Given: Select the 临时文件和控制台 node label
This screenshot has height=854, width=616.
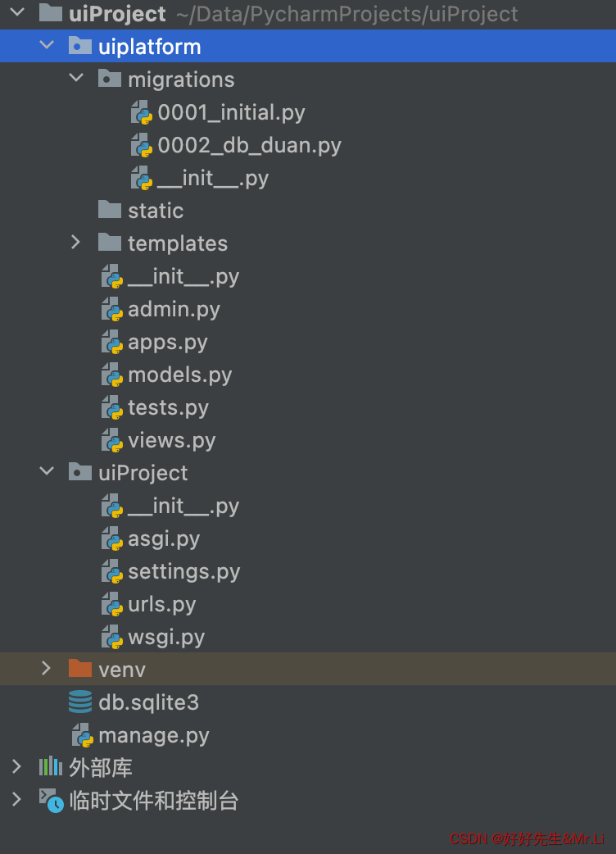Looking at the screenshot, I should (154, 802).
